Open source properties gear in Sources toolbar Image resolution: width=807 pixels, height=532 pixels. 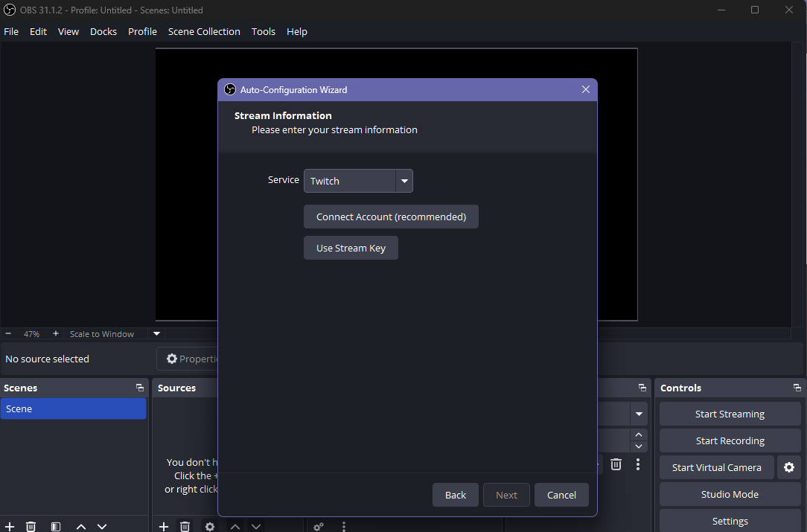point(210,526)
